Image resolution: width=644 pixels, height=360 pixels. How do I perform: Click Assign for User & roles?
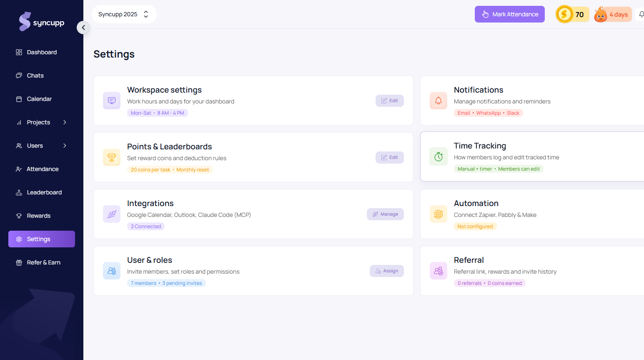(387, 271)
